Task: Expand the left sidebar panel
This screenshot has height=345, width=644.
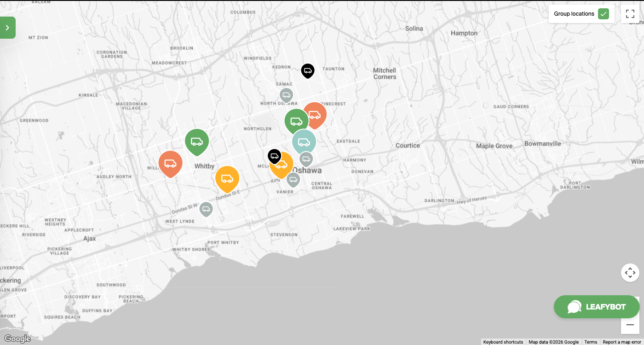Action: (7, 27)
